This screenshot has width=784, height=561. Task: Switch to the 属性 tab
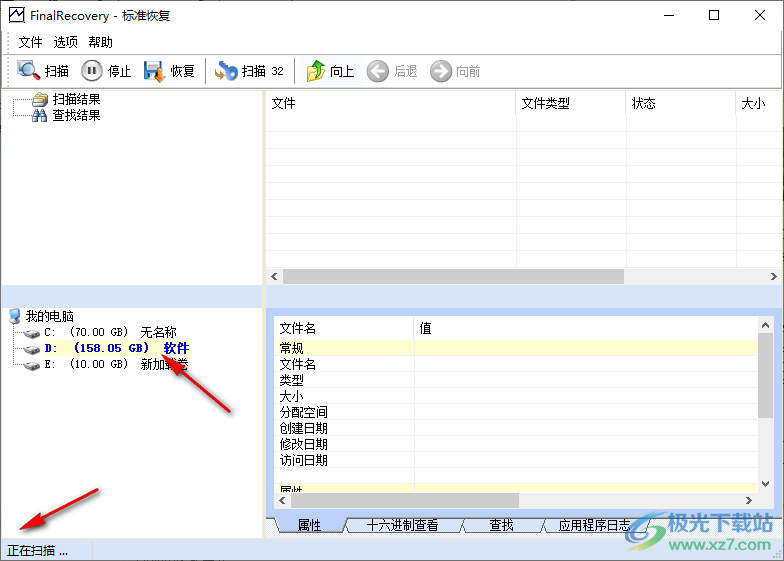309,525
